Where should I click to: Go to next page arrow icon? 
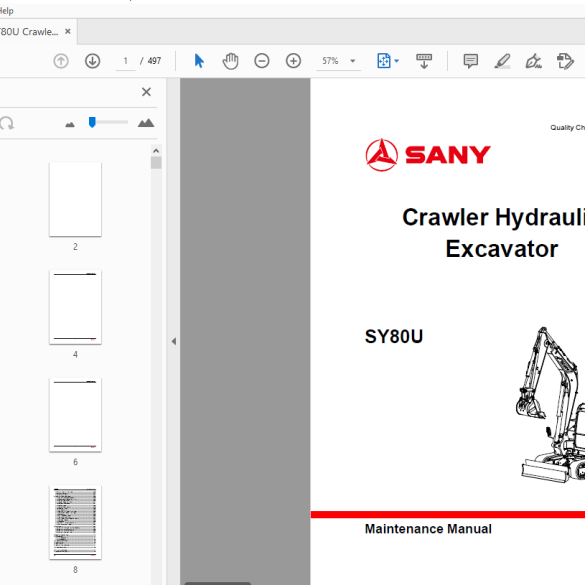tap(92, 61)
